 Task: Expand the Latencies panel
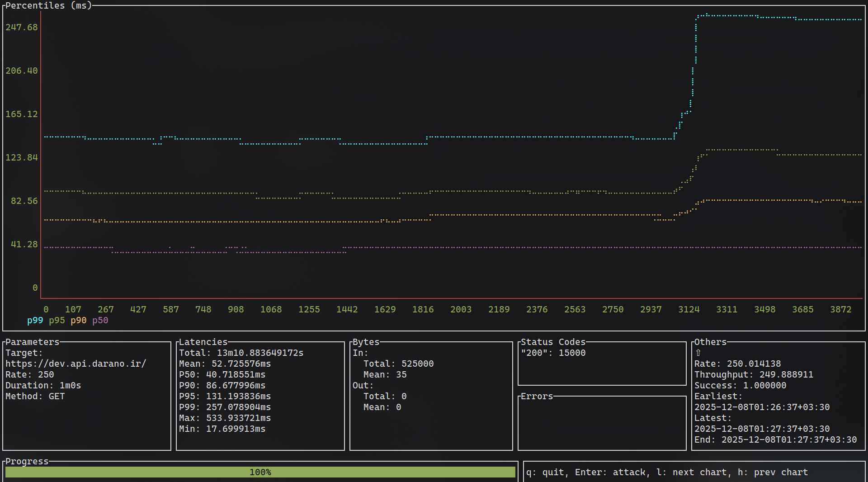[x=203, y=342]
